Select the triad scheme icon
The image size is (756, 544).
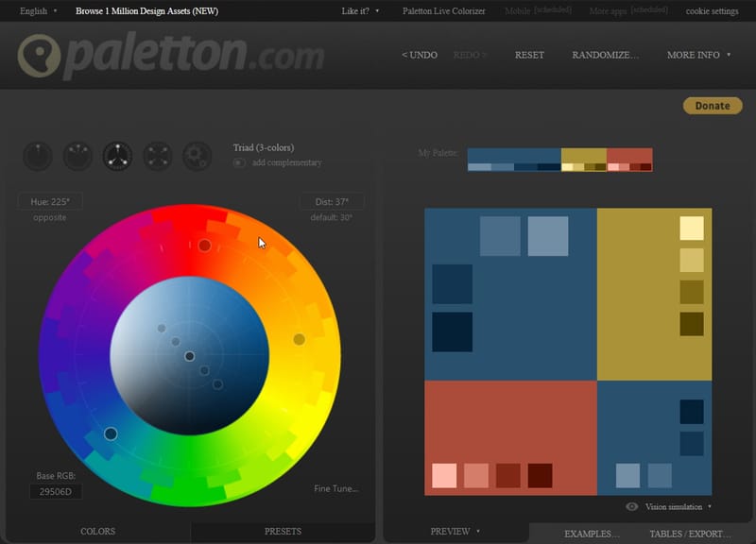coord(117,155)
